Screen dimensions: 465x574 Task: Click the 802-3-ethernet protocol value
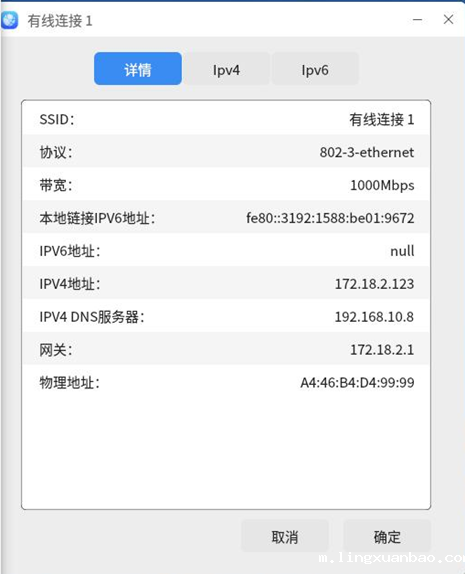pyautogui.click(x=367, y=152)
